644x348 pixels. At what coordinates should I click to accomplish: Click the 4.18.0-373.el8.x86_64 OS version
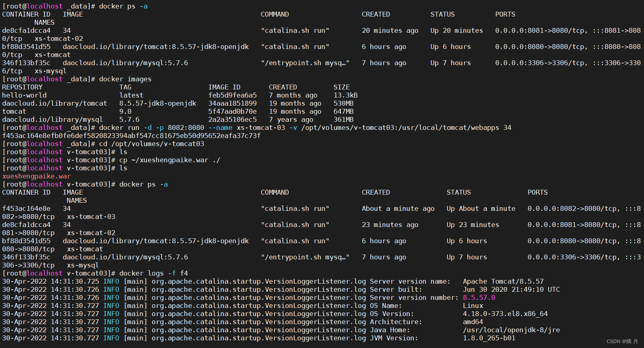505,314
